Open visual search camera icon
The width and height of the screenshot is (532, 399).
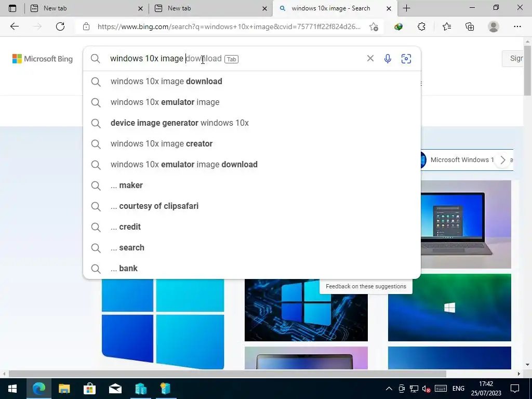pyautogui.click(x=406, y=59)
